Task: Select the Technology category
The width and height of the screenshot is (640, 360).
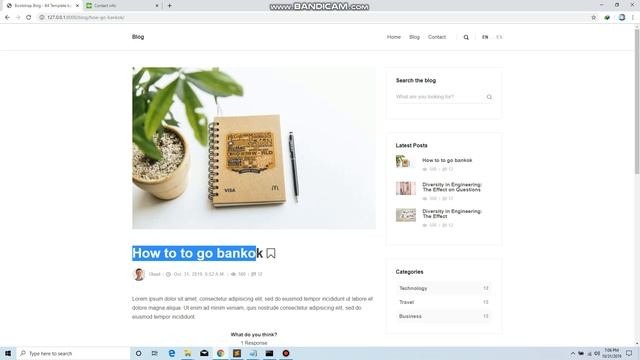Action: coord(443,288)
